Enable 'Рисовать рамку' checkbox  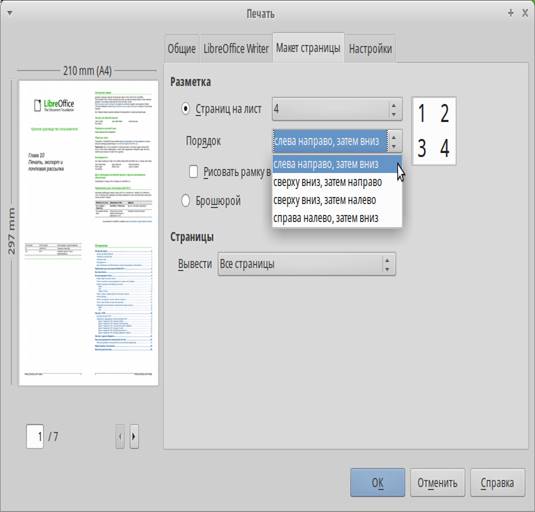pyautogui.click(x=193, y=172)
